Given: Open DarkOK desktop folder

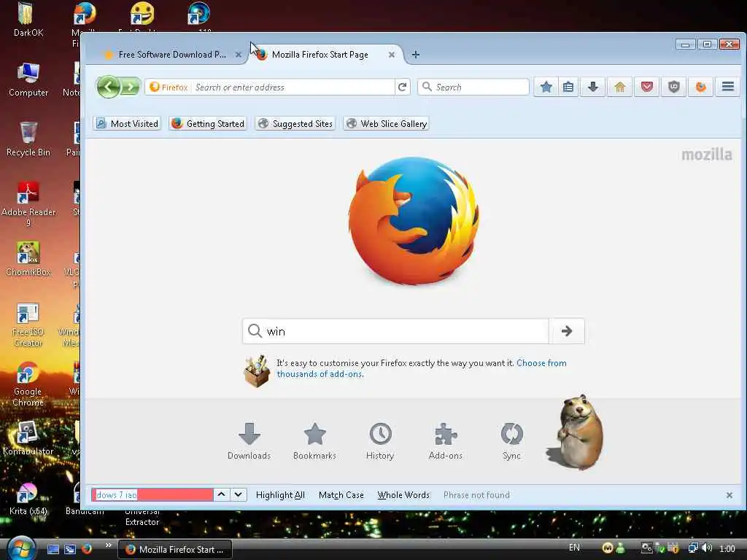Looking at the screenshot, I should (28, 20).
